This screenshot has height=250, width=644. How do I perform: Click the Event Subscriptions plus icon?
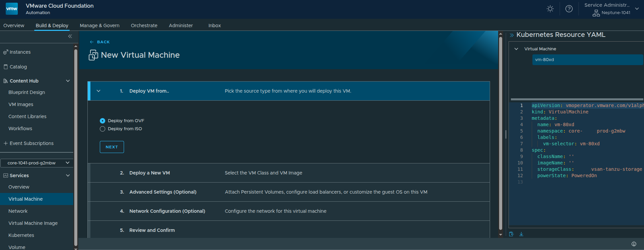[x=5, y=143]
